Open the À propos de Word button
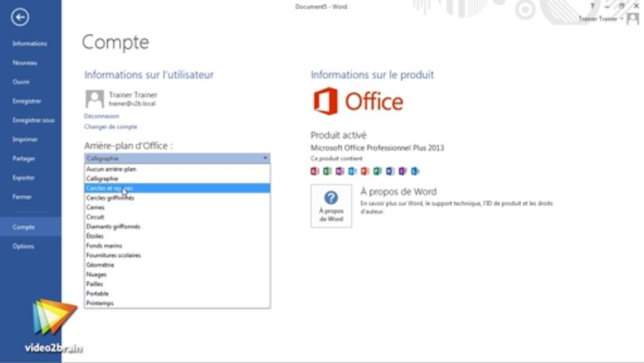644x363 pixels. [331, 206]
